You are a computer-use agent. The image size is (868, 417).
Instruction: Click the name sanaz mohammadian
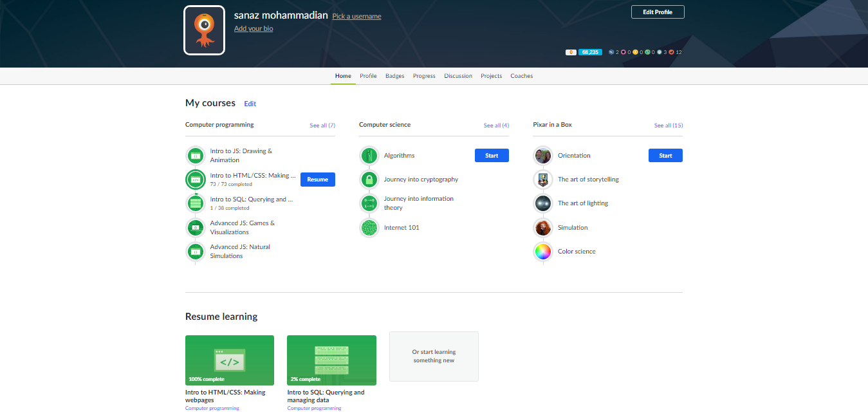point(281,15)
